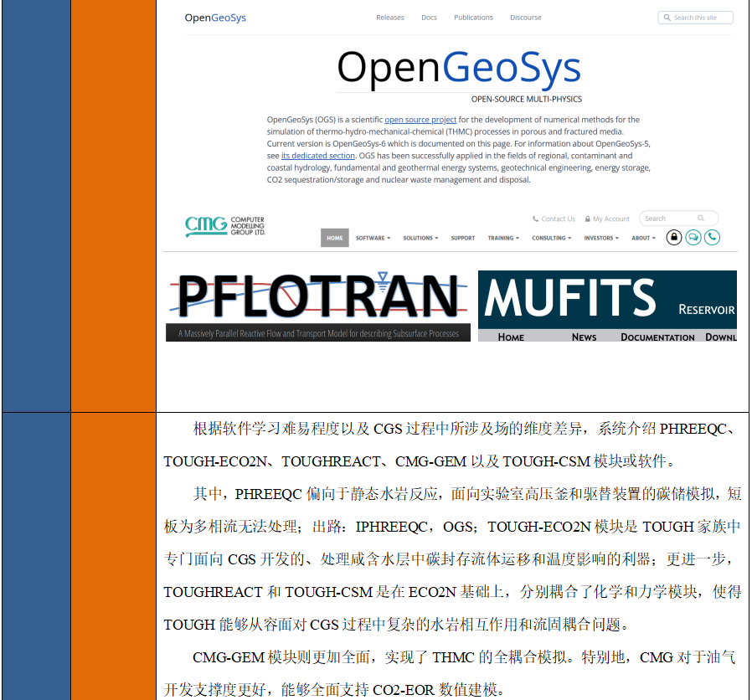Image resolution: width=752 pixels, height=700 pixels.
Task: Expand the SOFTWARE dropdown menu
Action: (373, 238)
